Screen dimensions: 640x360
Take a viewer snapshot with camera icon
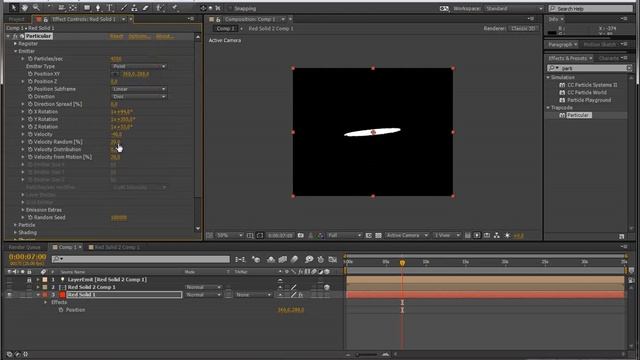pyautogui.click(x=301, y=236)
